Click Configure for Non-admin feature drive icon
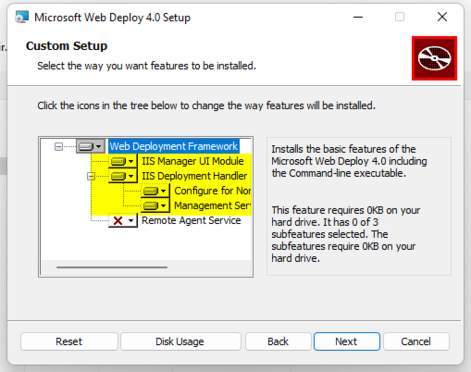This screenshot has width=471, height=372. coord(151,191)
